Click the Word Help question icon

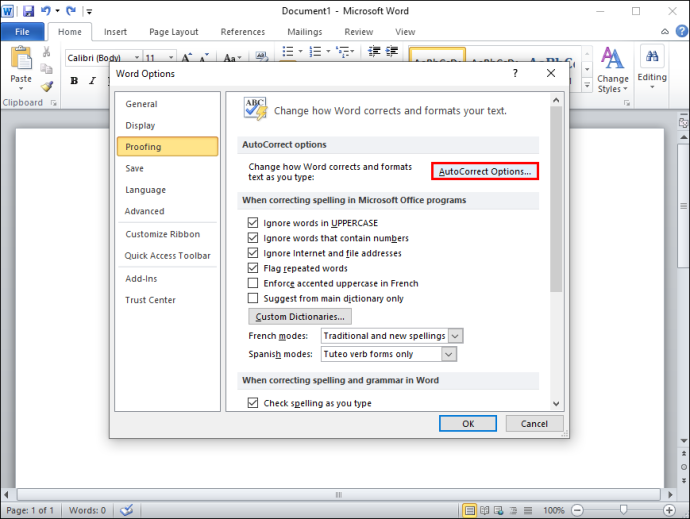pyautogui.click(x=682, y=31)
